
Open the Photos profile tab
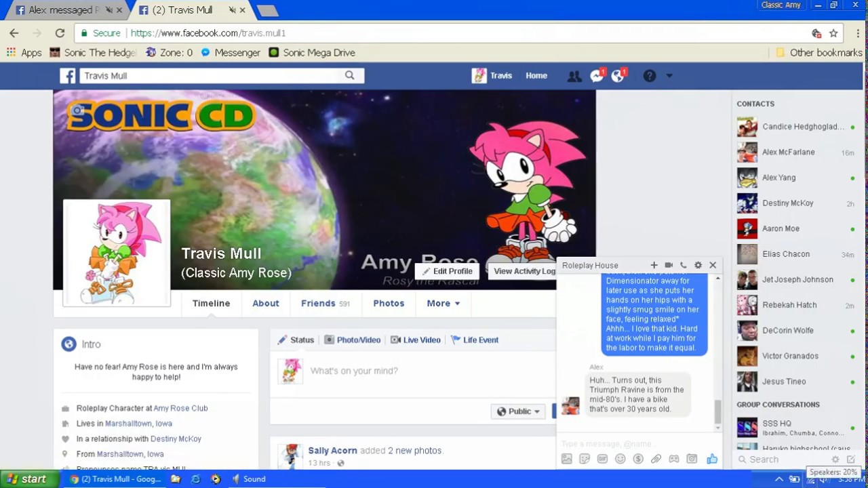pos(389,303)
